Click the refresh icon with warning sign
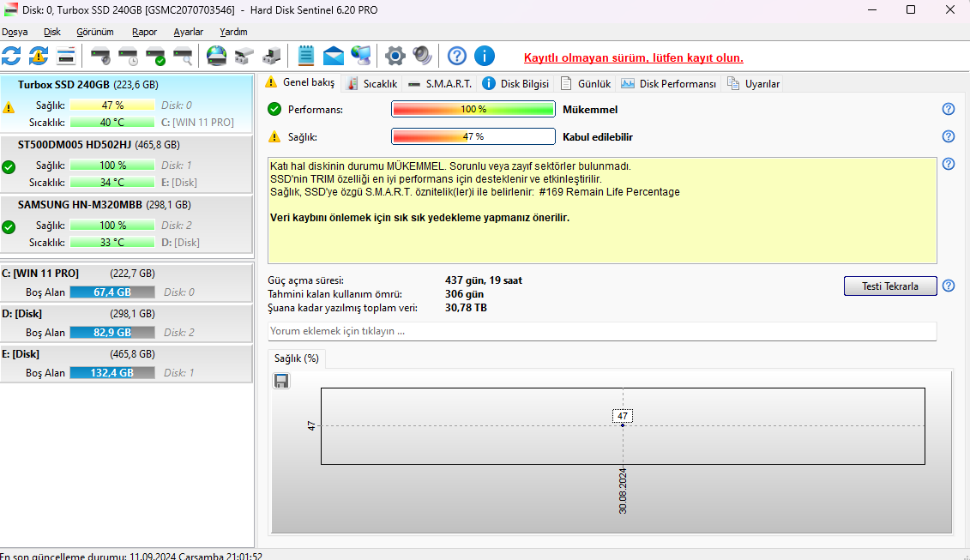The height and width of the screenshot is (560, 970). coord(39,56)
